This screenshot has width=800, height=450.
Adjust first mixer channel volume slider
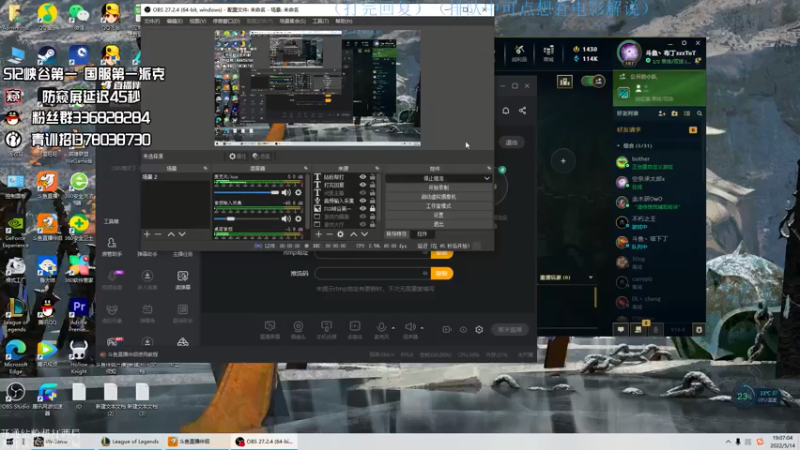pyautogui.click(x=246, y=192)
